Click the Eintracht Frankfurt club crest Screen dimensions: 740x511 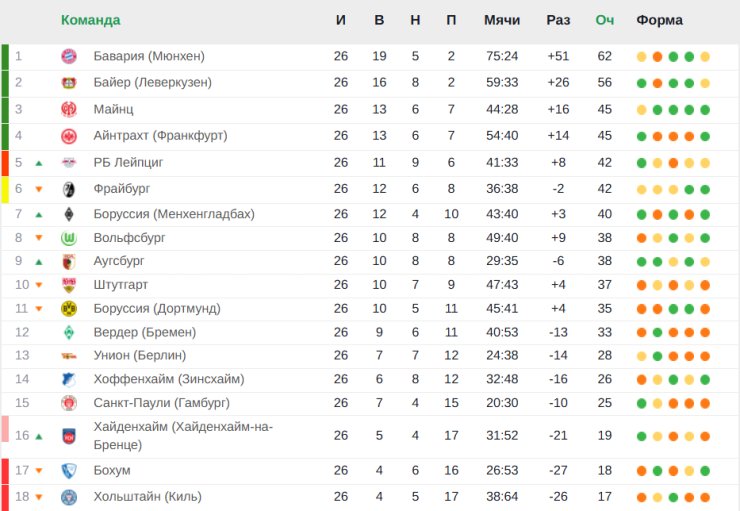[x=69, y=136]
